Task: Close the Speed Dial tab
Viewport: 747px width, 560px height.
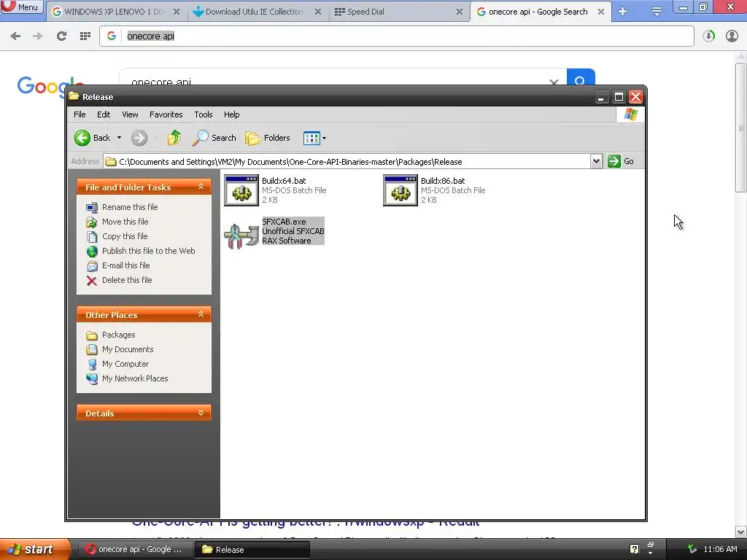Action: (460, 12)
